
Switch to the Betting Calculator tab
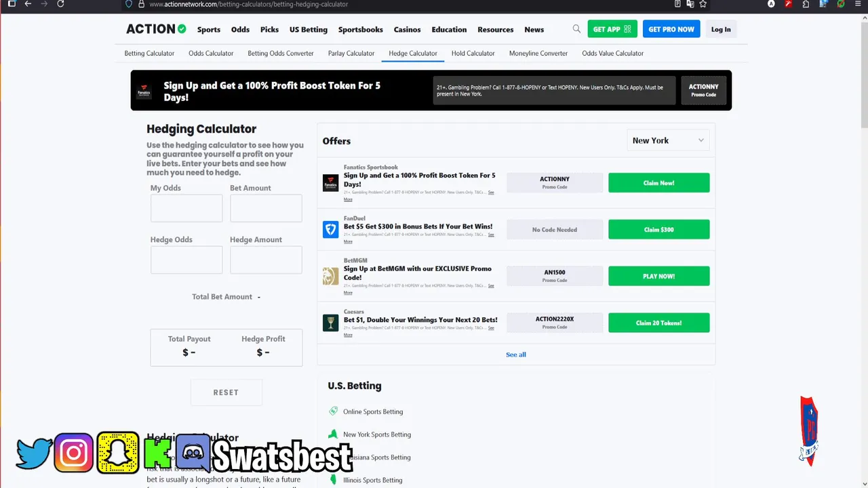(x=149, y=53)
